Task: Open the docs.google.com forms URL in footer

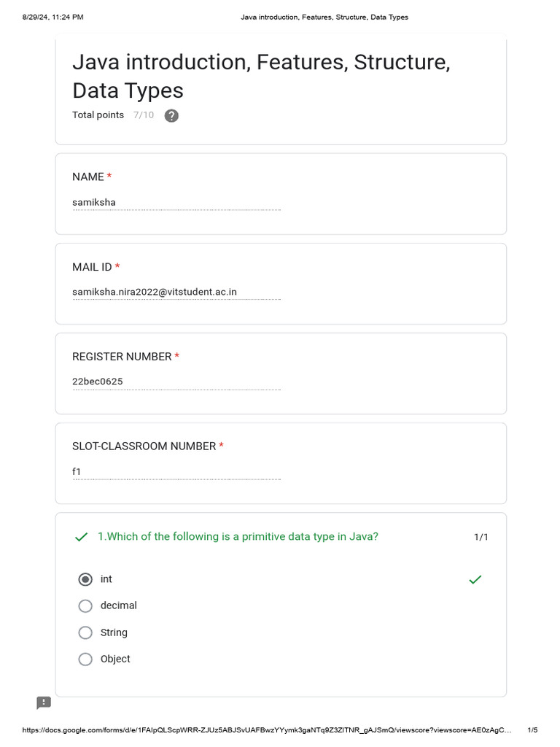Action: (x=267, y=729)
